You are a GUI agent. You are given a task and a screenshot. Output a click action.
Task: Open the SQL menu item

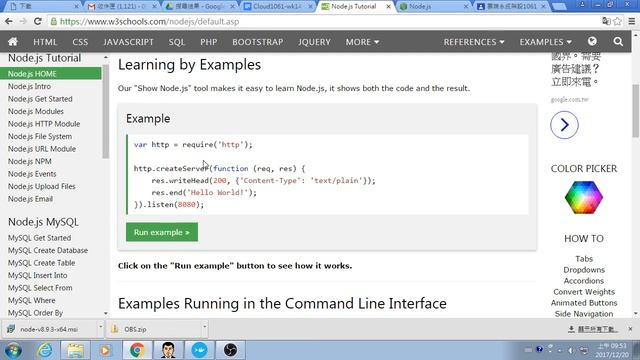pyautogui.click(x=177, y=42)
